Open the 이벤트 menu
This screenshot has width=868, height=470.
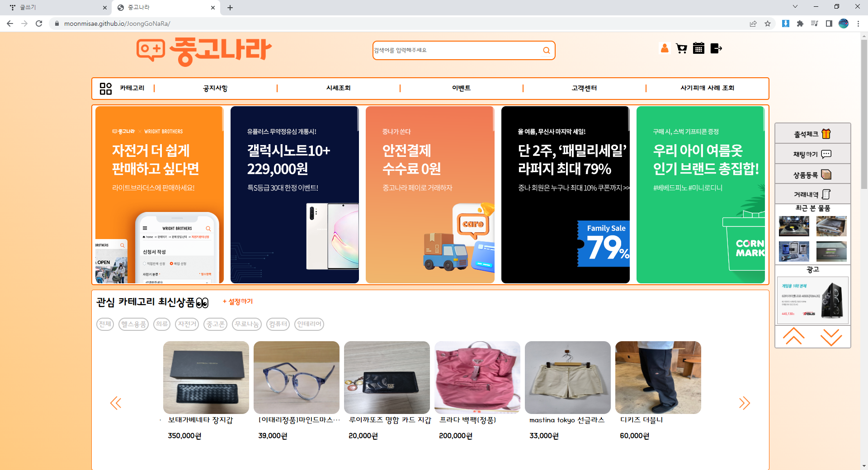tap(461, 88)
